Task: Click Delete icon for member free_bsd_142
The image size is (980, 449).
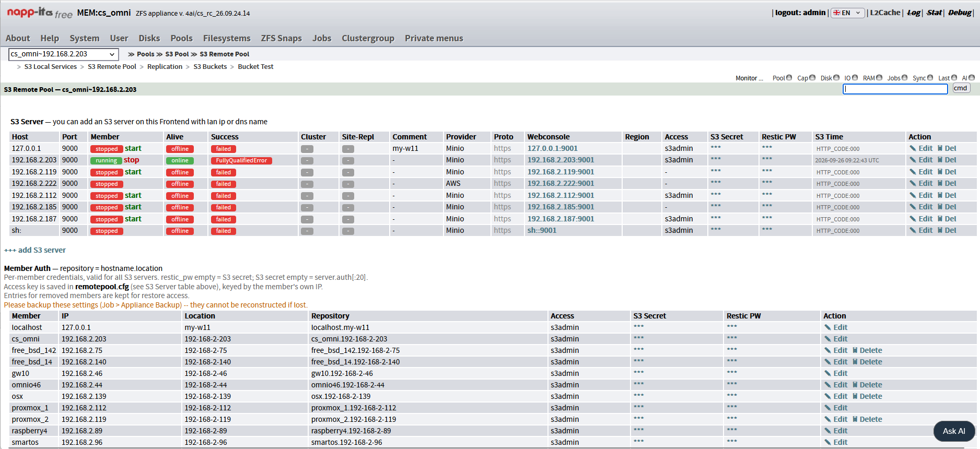Action: point(855,350)
